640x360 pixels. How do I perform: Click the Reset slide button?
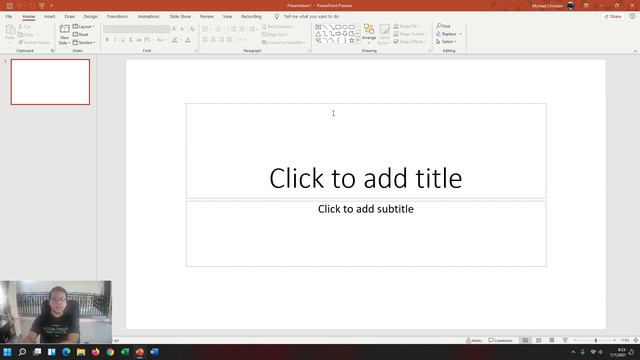(x=81, y=34)
